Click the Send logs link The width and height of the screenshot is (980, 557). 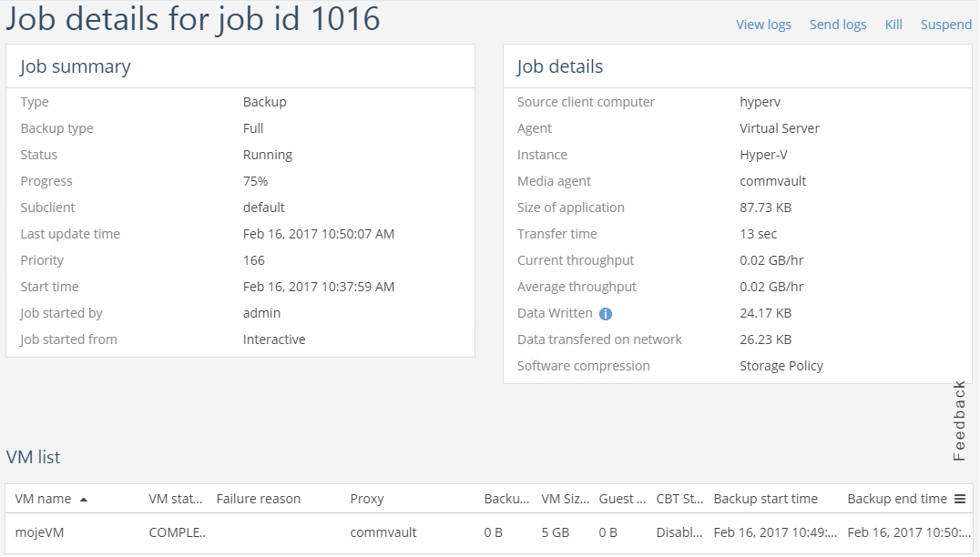pos(837,25)
